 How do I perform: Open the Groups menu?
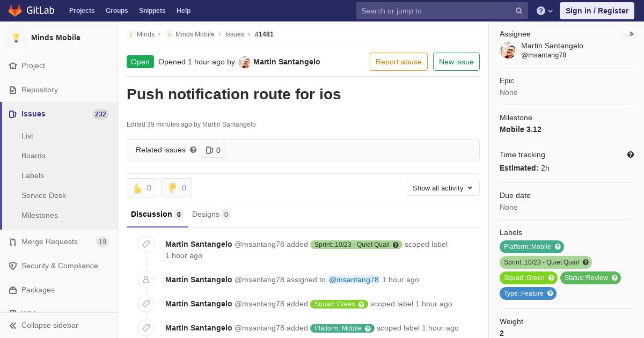(116, 11)
